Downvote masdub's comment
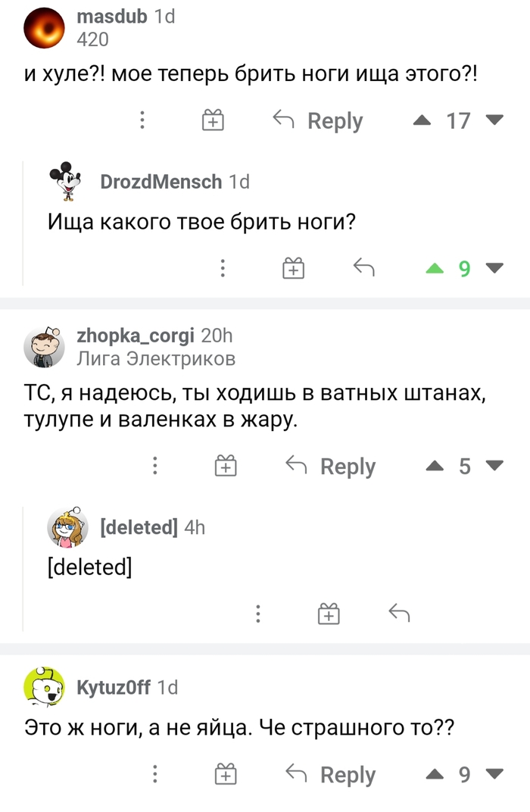This screenshot has height=812, width=530. pyautogui.click(x=494, y=121)
